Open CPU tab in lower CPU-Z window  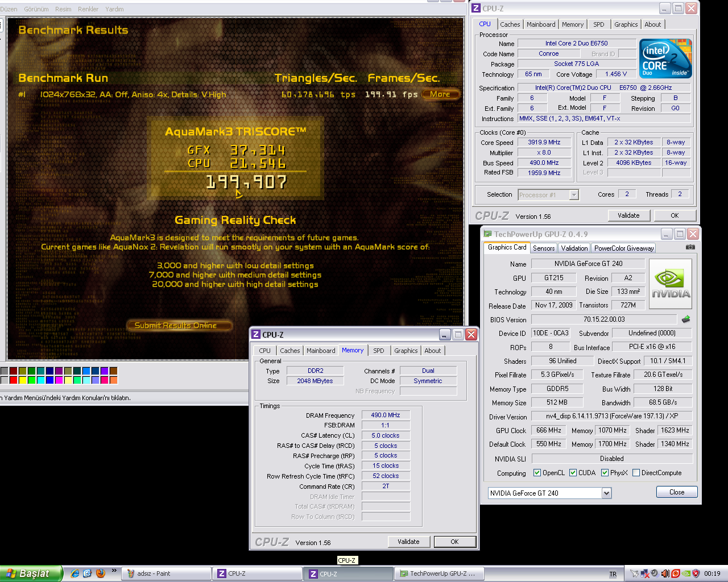(x=265, y=351)
